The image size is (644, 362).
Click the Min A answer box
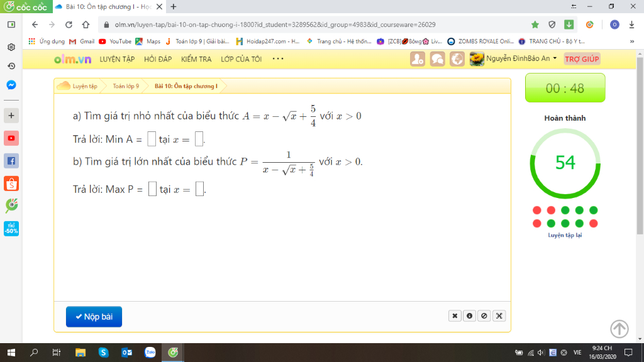point(152,139)
